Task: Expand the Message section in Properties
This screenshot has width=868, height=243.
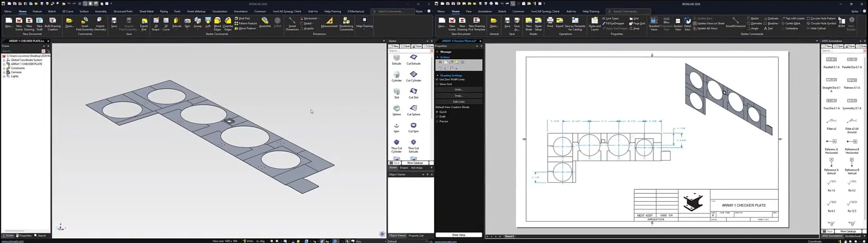Action: click(438, 52)
